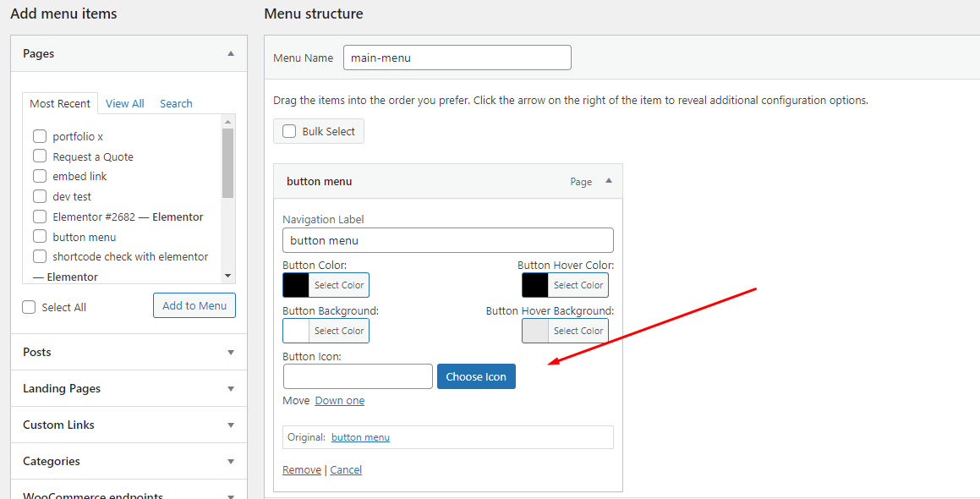Open the Search tab
Image resolution: width=980 pixels, height=499 pixels.
tap(176, 103)
